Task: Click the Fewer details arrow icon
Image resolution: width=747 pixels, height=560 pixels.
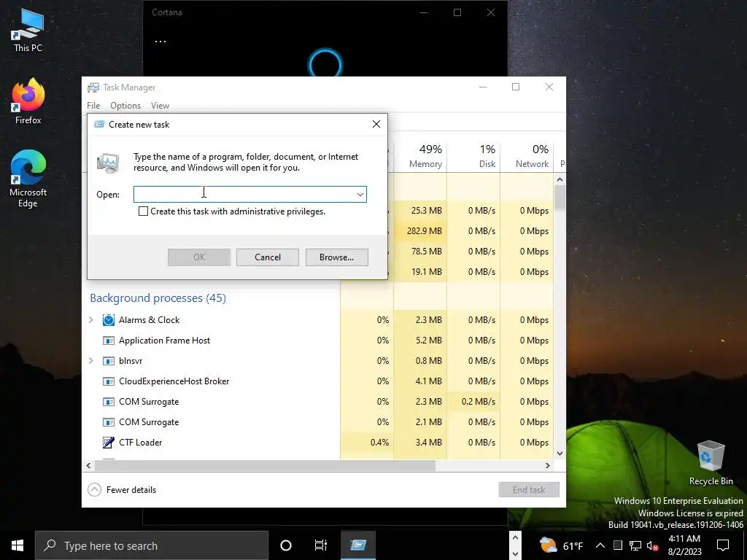Action: coord(94,489)
